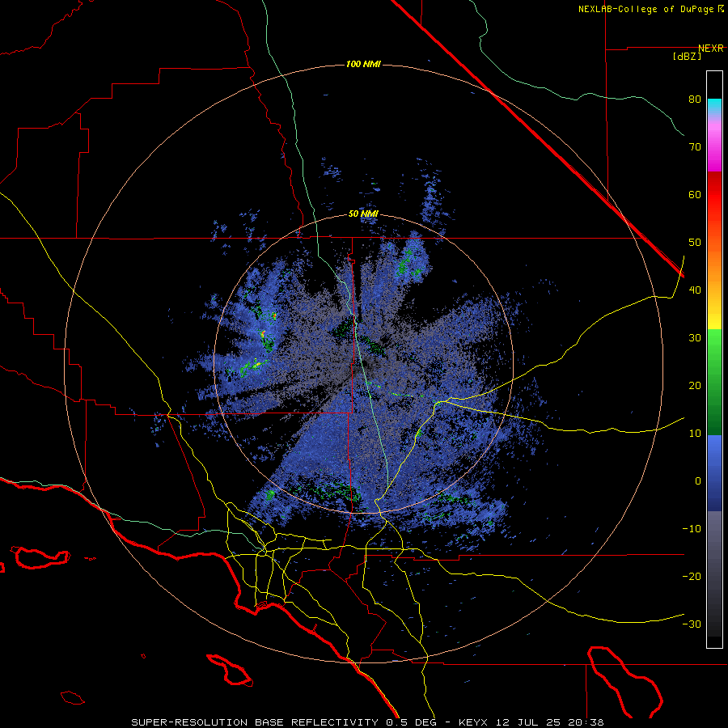This screenshot has width=728, height=728.
Task: Click the 70 value on the dBZ scale
Action: [x=695, y=146]
